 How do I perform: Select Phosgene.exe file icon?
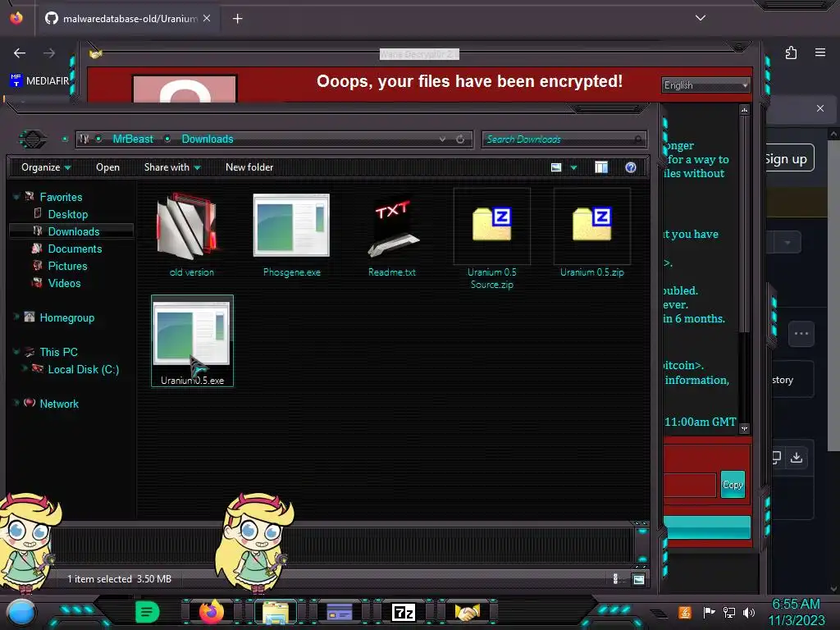[x=291, y=225]
